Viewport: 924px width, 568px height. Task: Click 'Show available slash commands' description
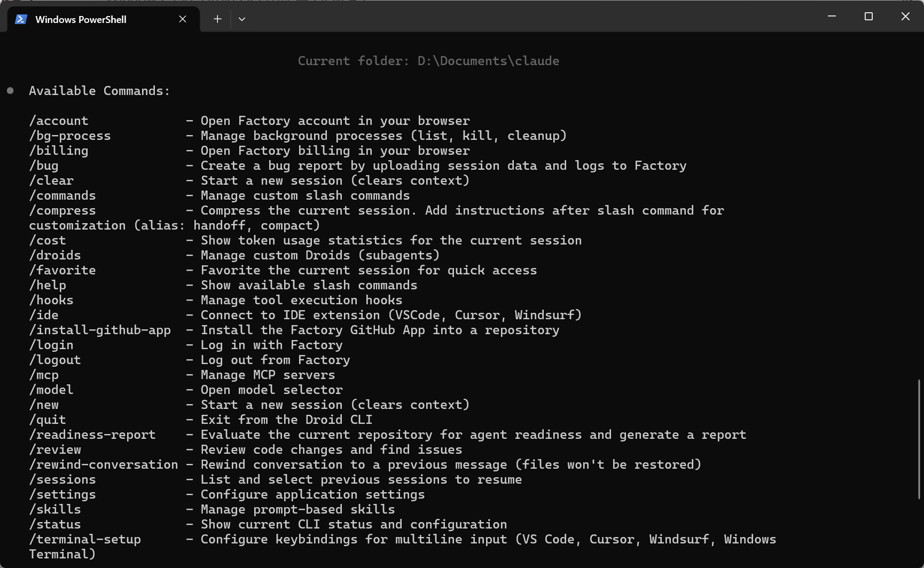click(309, 285)
